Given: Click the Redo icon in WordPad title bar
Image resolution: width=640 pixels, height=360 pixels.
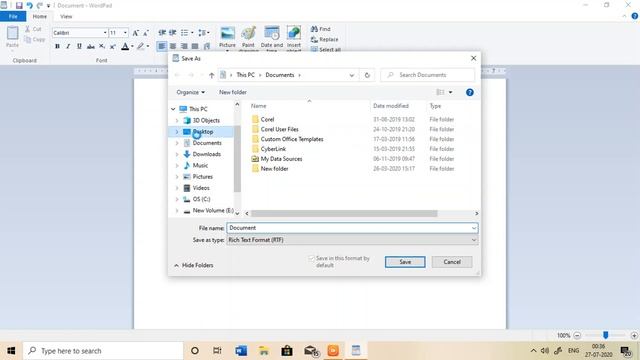Looking at the screenshot, I should 40,5.
